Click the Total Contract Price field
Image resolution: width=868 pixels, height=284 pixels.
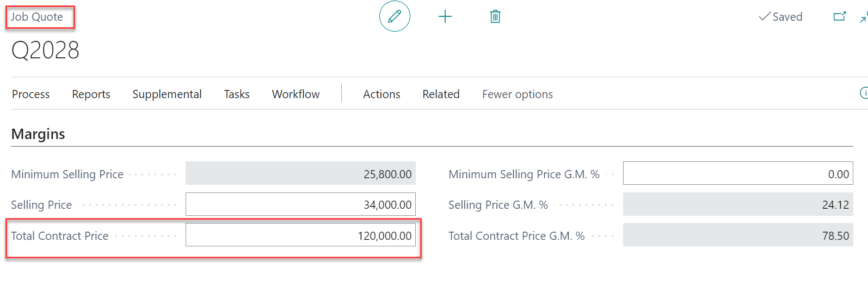pyautogui.click(x=300, y=235)
